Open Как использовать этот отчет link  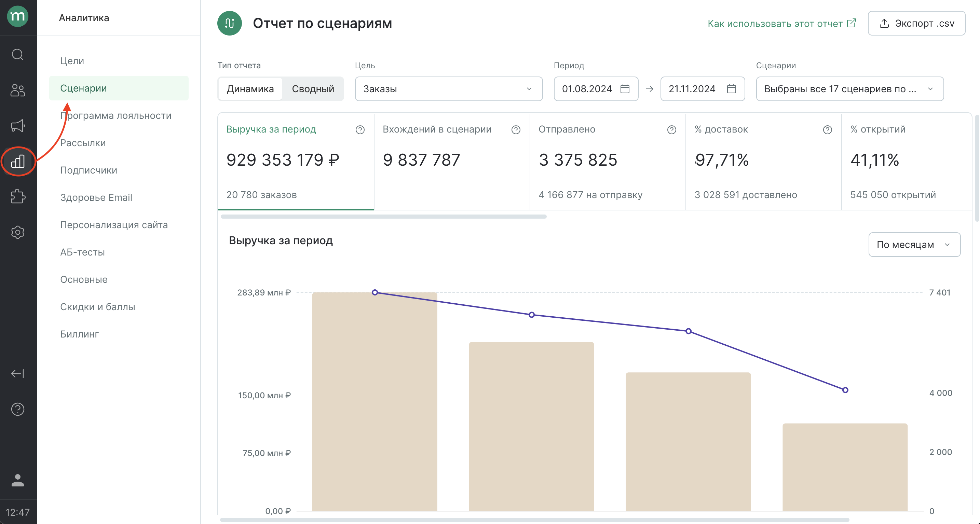tap(782, 24)
